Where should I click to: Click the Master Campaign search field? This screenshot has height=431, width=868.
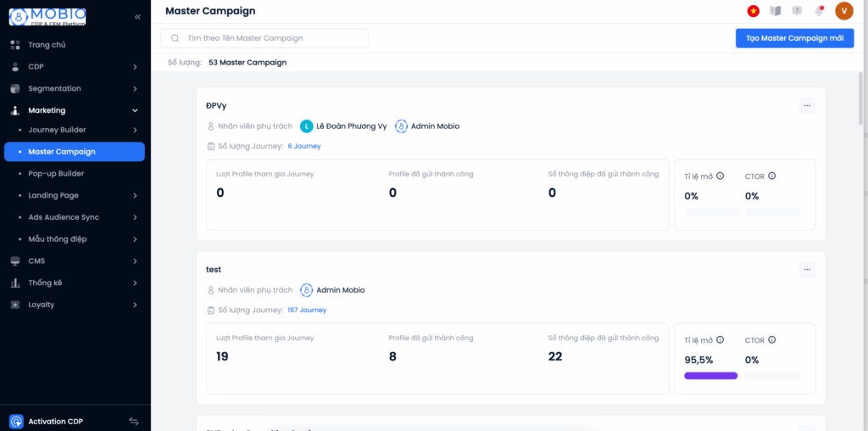[x=264, y=38]
